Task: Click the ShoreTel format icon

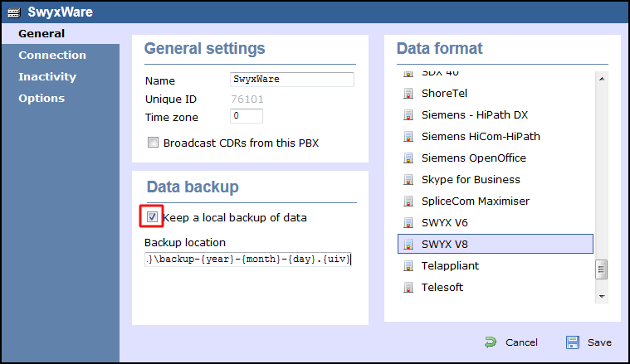Action: pyautogui.click(x=408, y=93)
